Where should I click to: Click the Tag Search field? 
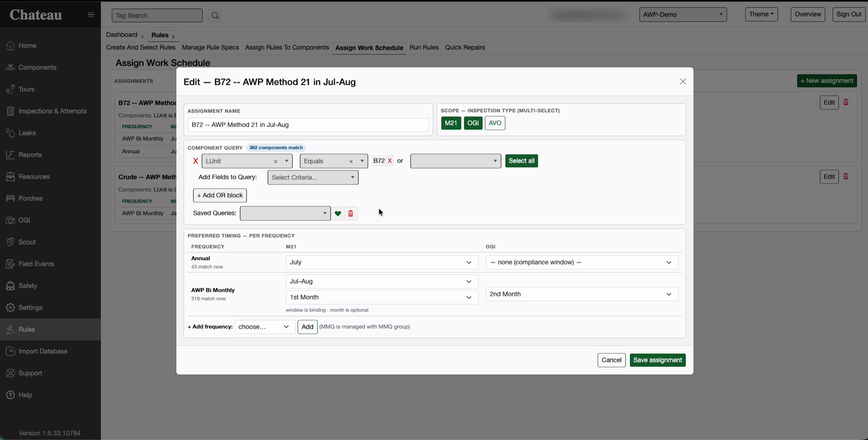pos(157,16)
